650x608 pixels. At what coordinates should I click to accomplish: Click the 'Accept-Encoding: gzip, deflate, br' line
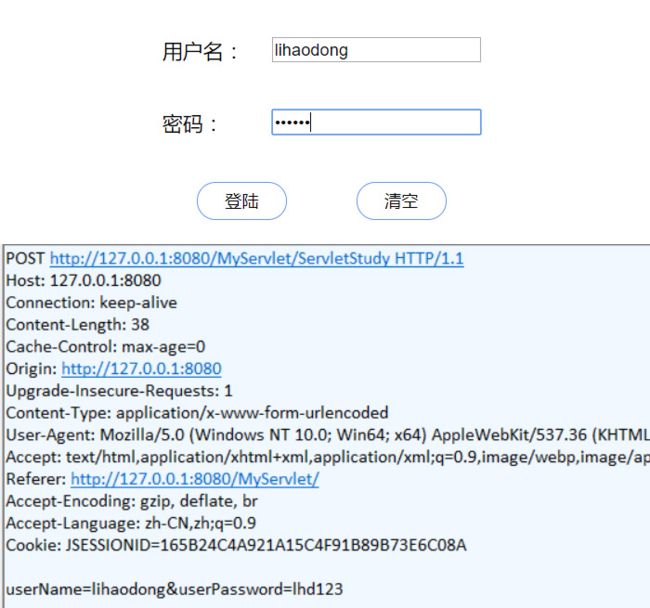pyautogui.click(x=132, y=501)
